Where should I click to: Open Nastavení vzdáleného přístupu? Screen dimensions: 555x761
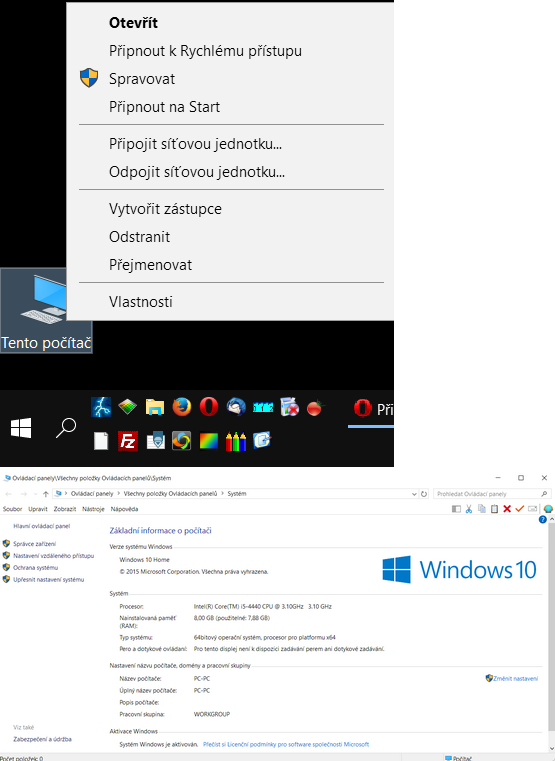pyautogui.click(x=53, y=556)
